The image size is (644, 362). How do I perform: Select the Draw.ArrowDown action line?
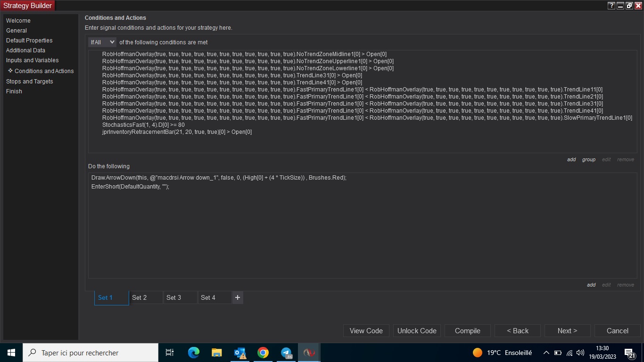[x=219, y=178]
